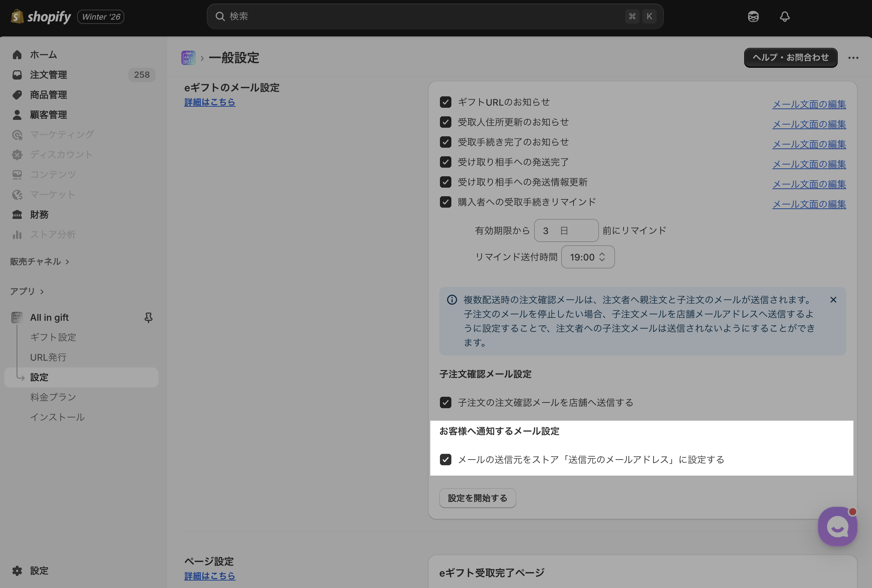Image resolution: width=872 pixels, height=588 pixels.
Task: Click the notification bell icon
Action: pos(785,16)
